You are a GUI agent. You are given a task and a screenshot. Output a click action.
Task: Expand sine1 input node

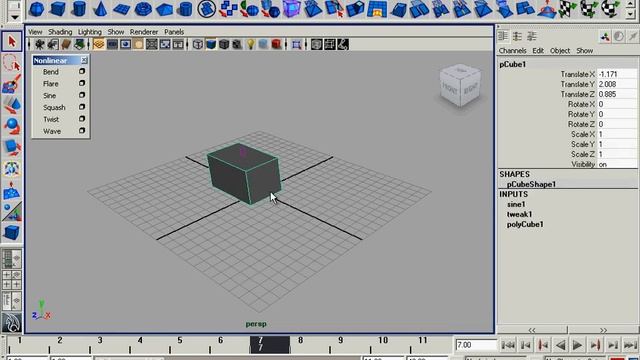(x=516, y=204)
